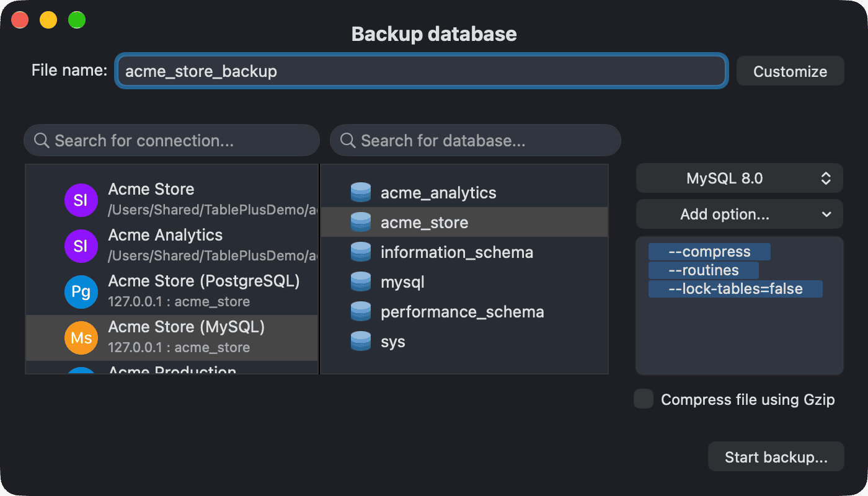
Task: Select the --routines option
Action: tap(704, 270)
